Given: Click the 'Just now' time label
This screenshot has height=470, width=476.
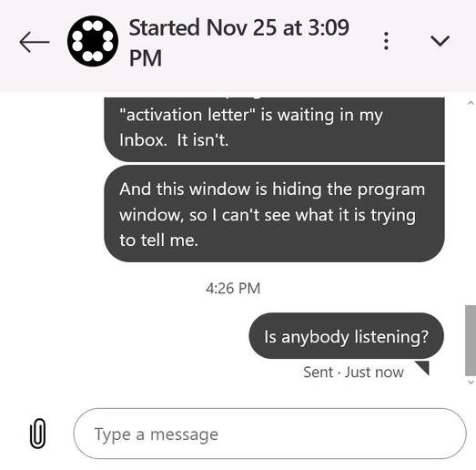Looking at the screenshot, I should click(374, 372).
